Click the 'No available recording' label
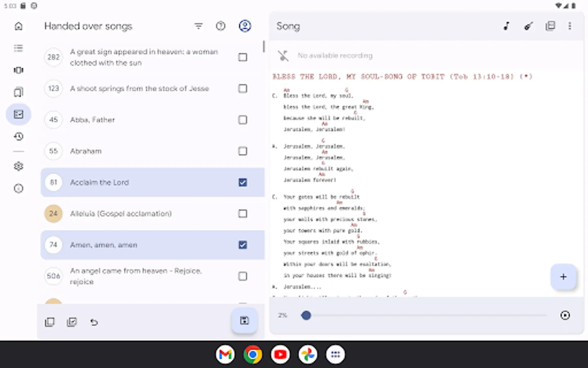Image resolution: width=588 pixels, height=368 pixels. pos(335,56)
